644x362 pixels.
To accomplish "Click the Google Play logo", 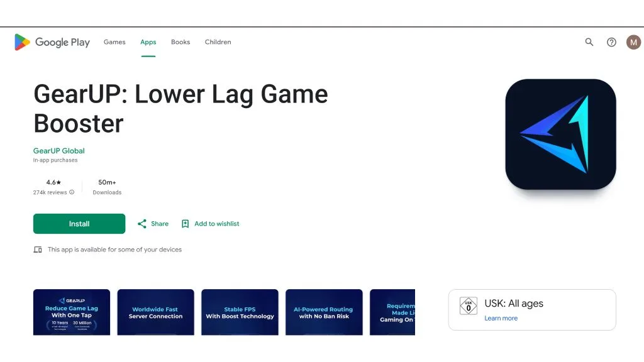I will 52,42.
